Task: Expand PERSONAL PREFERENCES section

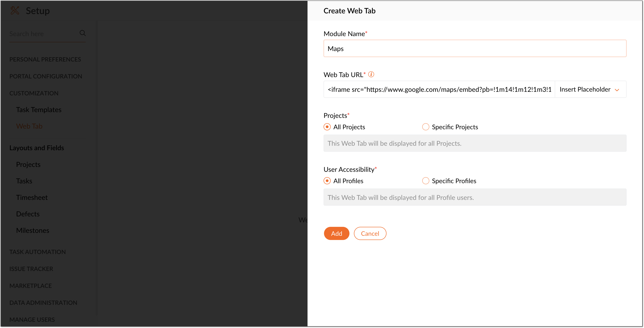Action: tap(45, 59)
